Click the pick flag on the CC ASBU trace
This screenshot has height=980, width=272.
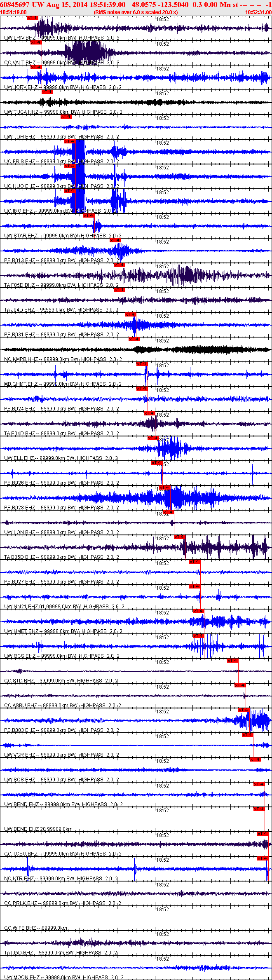240,685
